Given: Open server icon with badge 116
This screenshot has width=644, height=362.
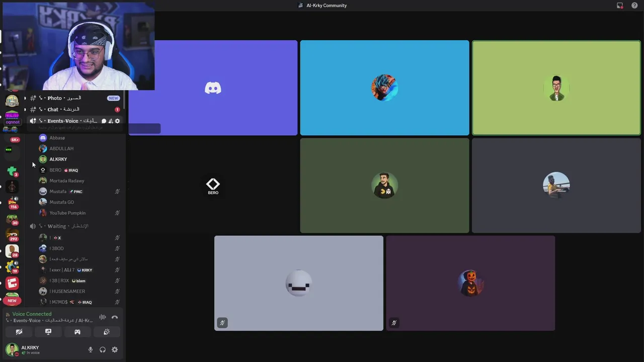Looking at the screenshot, I should tap(12, 203).
